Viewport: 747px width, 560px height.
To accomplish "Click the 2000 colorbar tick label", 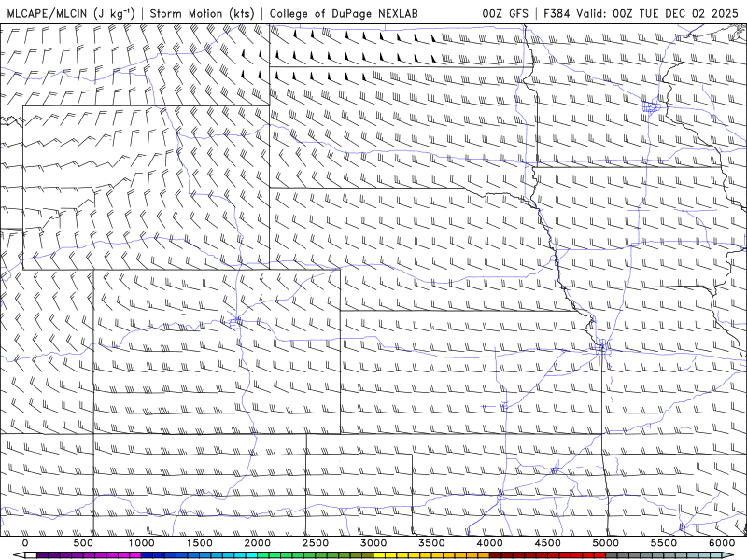I will (258, 543).
